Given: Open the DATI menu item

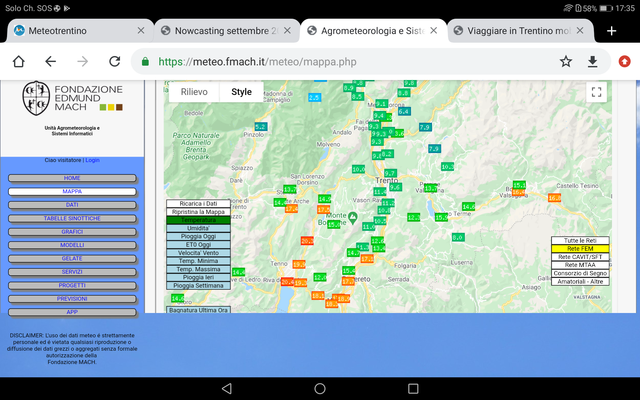Looking at the screenshot, I should coord(72,205).
